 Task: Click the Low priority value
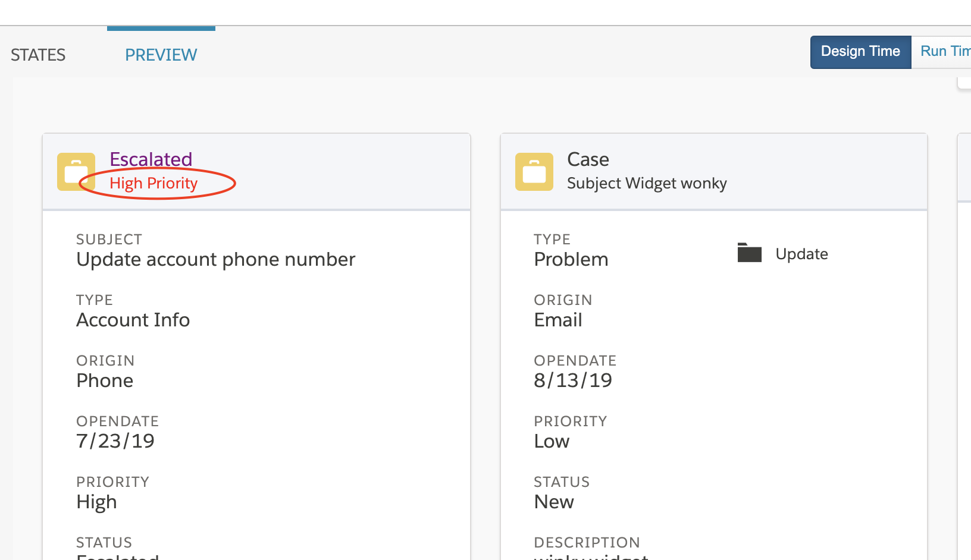[x=552, y=441]
